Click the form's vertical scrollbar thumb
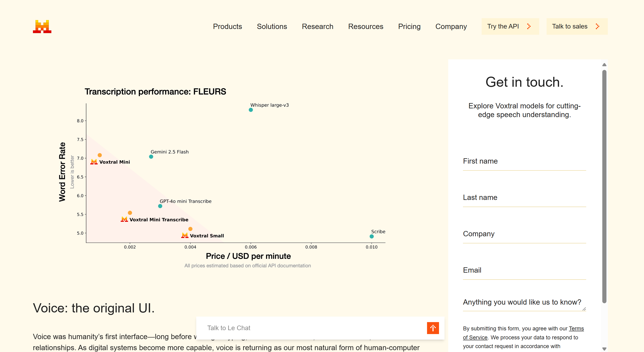644x352 pixels. tap(604, 187)
